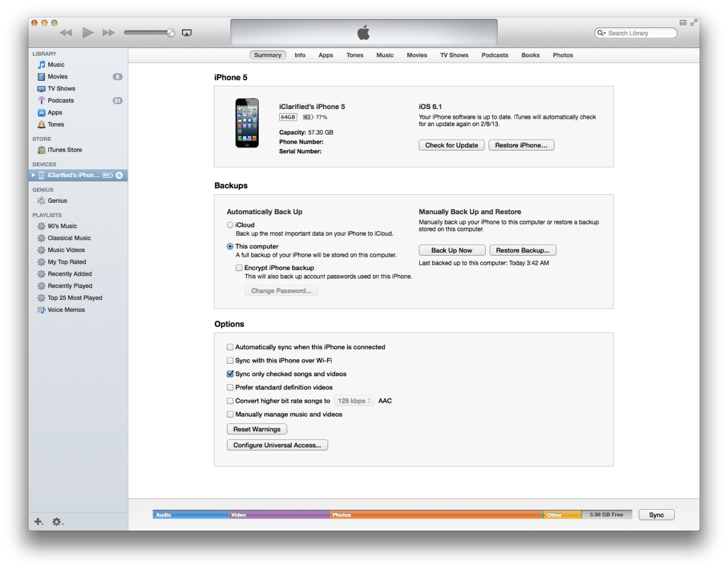Switch to the Photos tab
Viewport: 728px width, 570px height.
(x=562, y=55)
